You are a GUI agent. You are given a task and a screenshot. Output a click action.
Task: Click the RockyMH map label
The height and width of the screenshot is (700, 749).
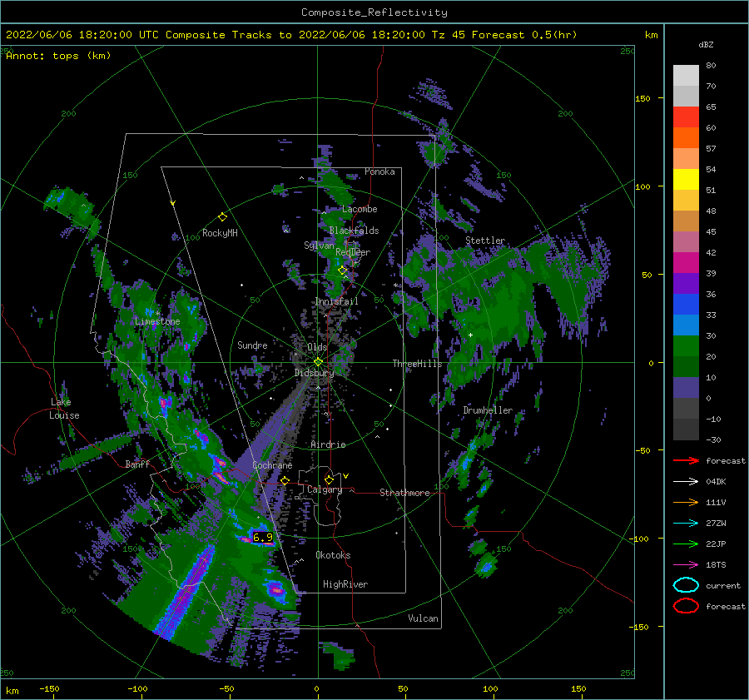(220, 233)
